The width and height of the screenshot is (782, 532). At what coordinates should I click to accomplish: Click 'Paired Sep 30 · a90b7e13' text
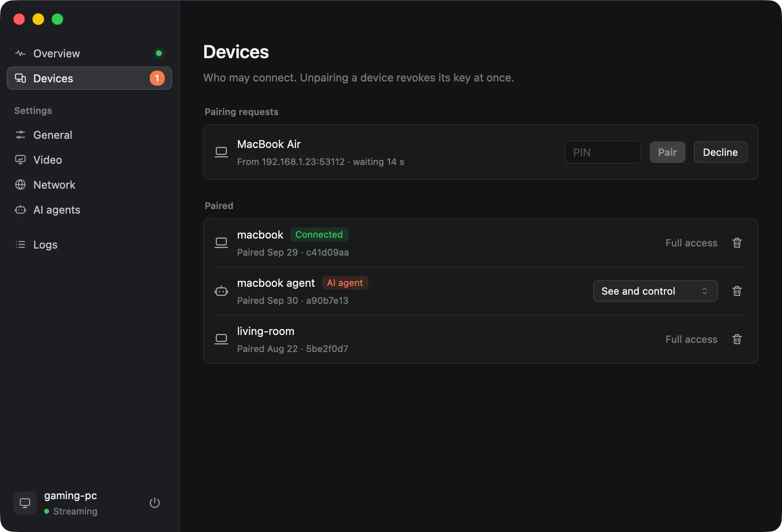pos(293,300)
